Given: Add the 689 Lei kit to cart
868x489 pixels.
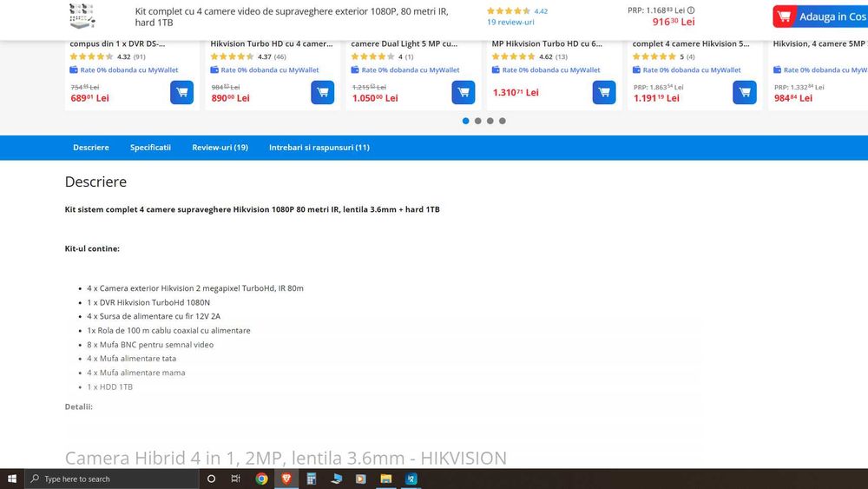Looking at the screenshot, I should coord(181,92).
